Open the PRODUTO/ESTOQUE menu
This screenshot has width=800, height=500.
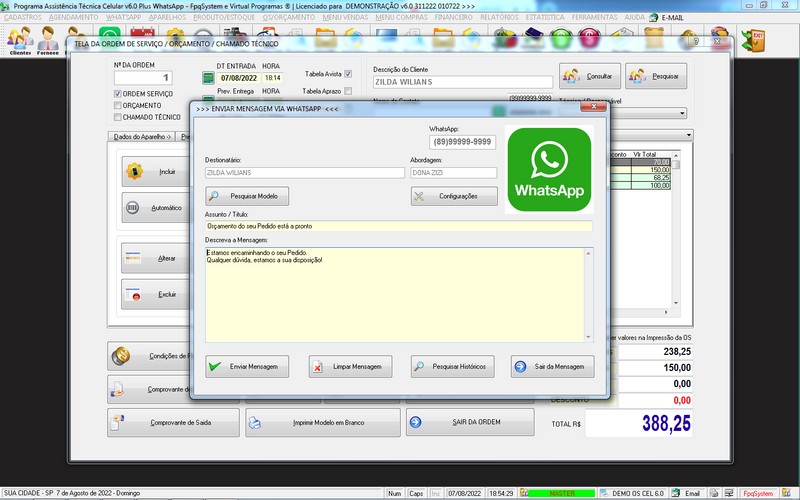[224, 17]
